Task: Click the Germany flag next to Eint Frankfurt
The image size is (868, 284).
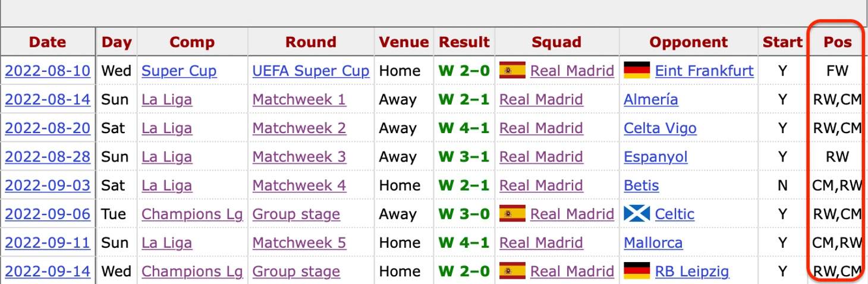Action: click(x=637, y=71)
